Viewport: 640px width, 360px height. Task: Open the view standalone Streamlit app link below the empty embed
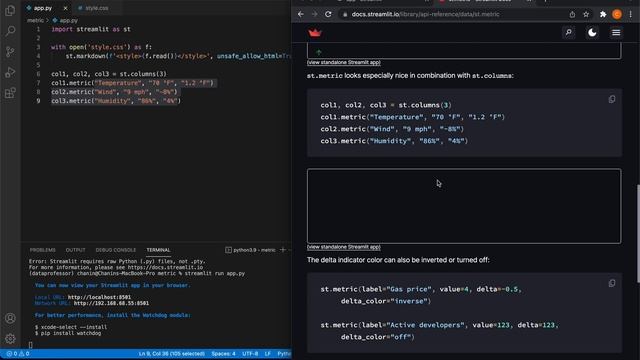point(344,247)
